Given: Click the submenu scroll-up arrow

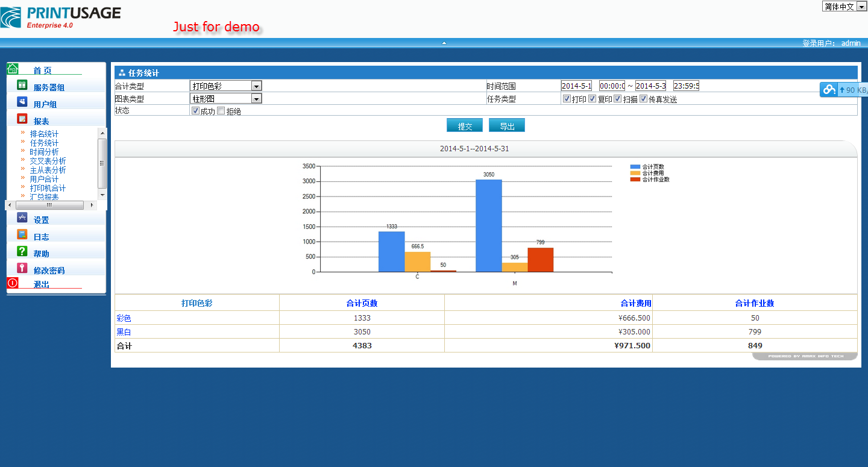Looking at the screenshot, I should pyautogui.click(x=102, y=133).
